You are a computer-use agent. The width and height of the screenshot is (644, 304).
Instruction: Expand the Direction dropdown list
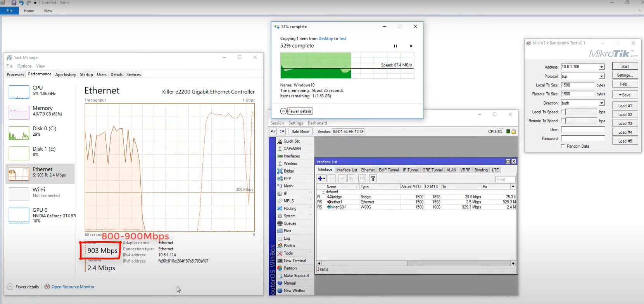(x=601, y=103)
